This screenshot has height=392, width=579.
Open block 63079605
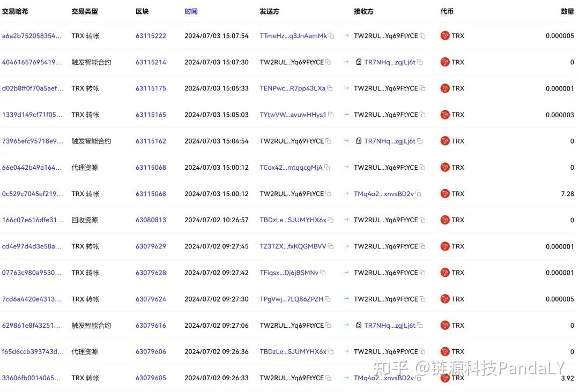[x=150, y=378]
